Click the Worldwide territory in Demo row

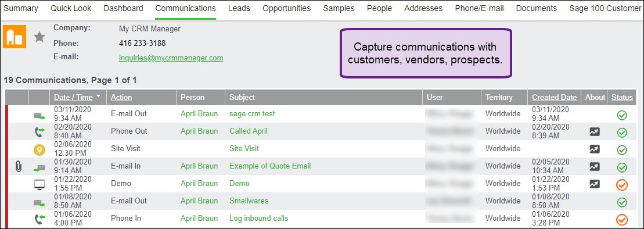(x=503, y=183)
